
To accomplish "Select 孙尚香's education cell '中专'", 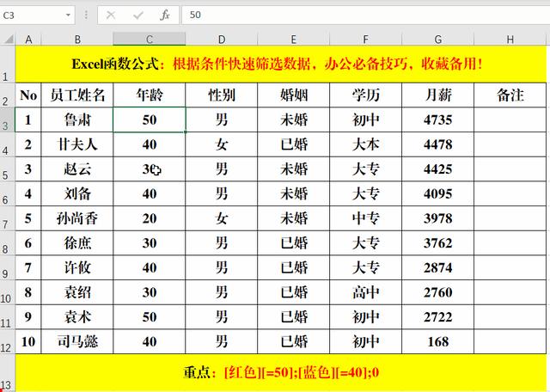I will [365, 218].
